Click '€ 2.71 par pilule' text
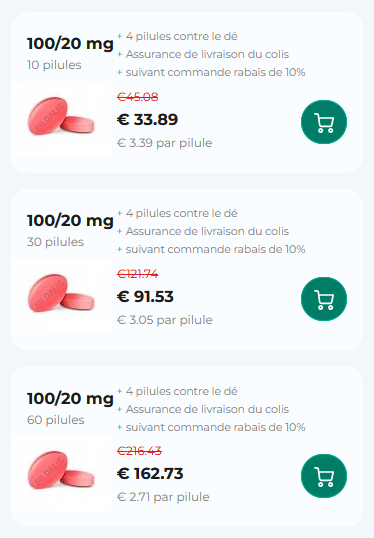Viewport: 374px width, 538px height. pos(163,497)
